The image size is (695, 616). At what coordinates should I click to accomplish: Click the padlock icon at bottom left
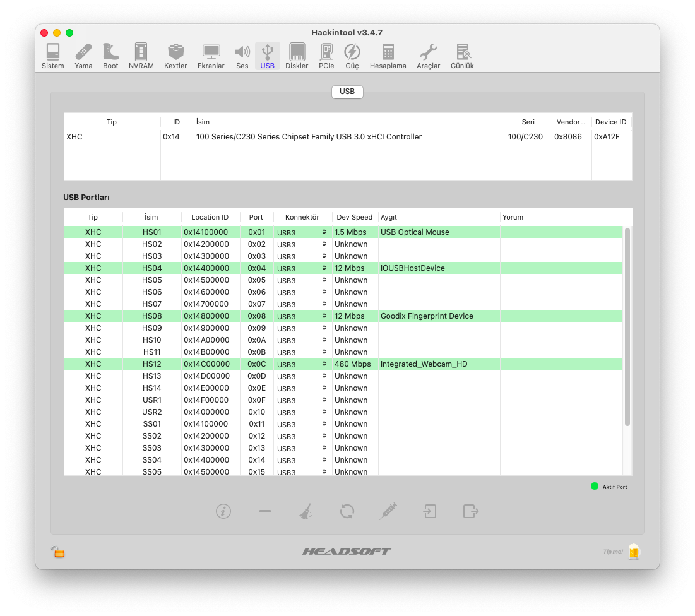[x=58, y=552]
